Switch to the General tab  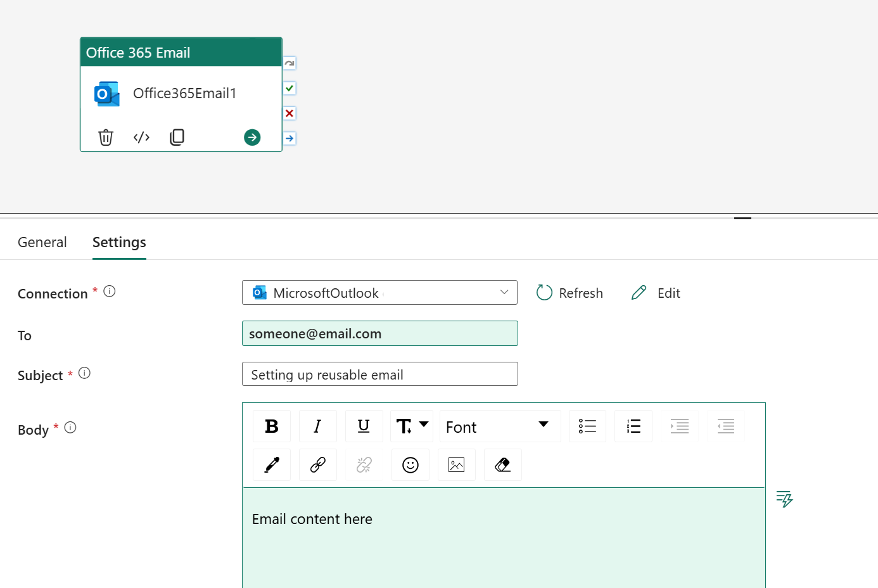(42, 242)
